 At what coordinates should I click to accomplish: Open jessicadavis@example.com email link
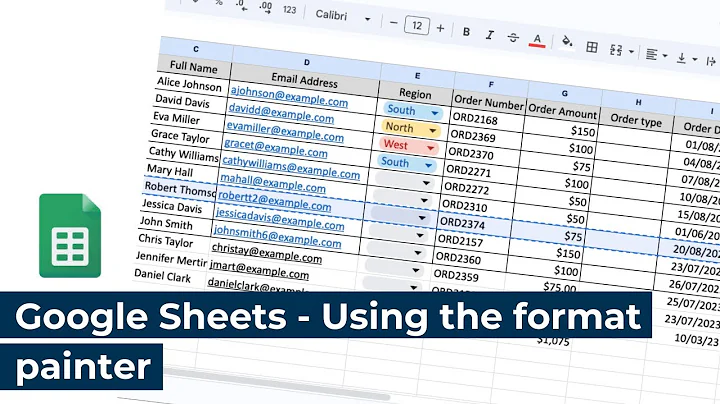click(x=280, y=218)
